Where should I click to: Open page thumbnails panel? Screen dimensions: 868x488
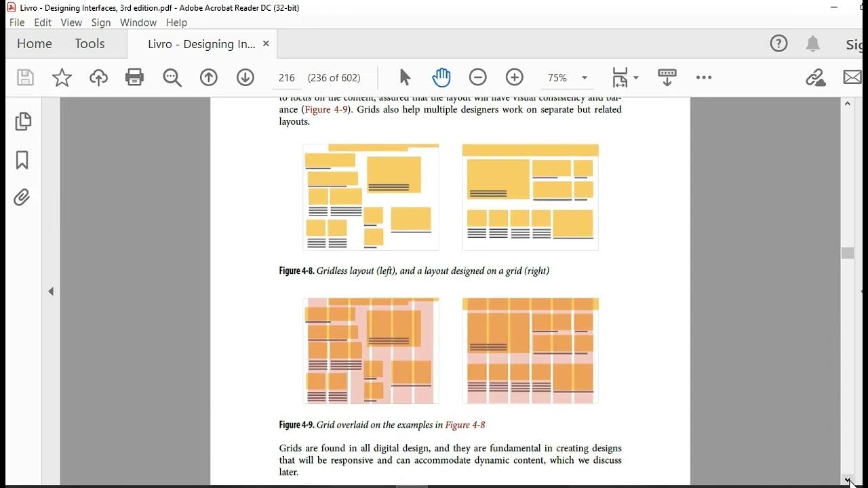pyautogui.click(x=23, y=121)
